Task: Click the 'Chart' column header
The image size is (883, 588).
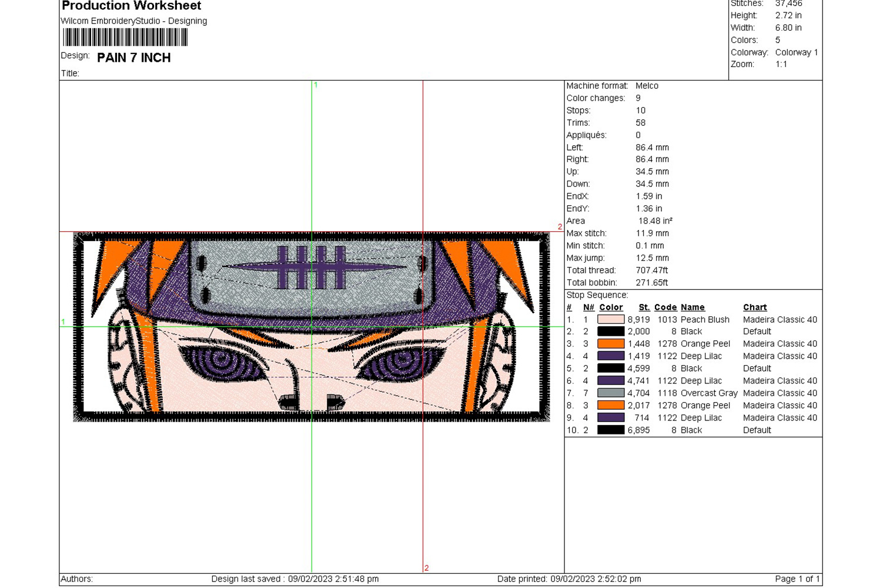Action: click(755, 308)
